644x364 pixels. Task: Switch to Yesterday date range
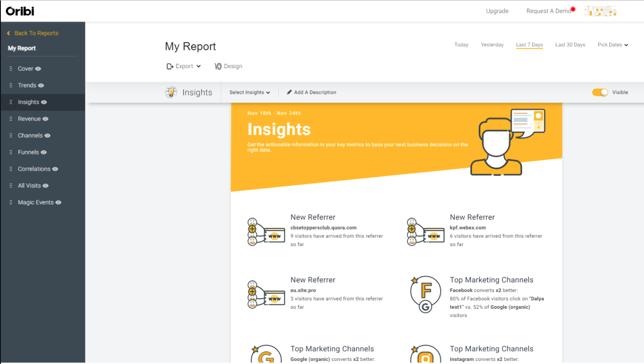[492, 45]
